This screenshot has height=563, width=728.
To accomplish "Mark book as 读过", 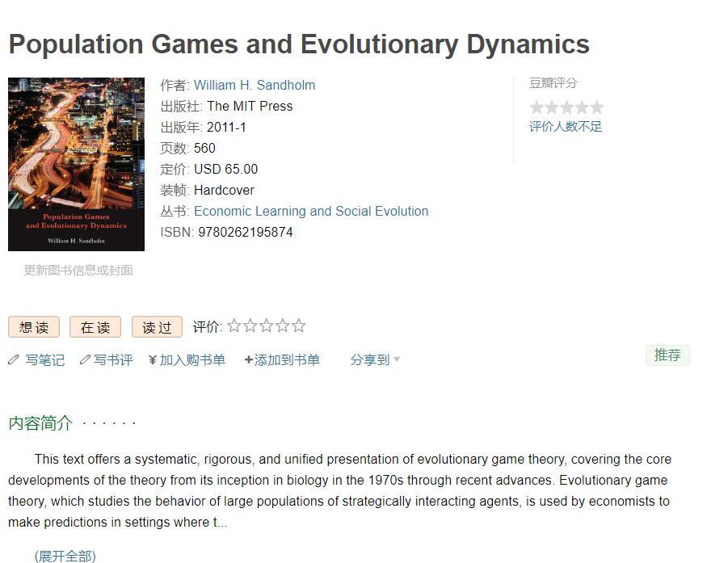I will [x=157, y=327].
